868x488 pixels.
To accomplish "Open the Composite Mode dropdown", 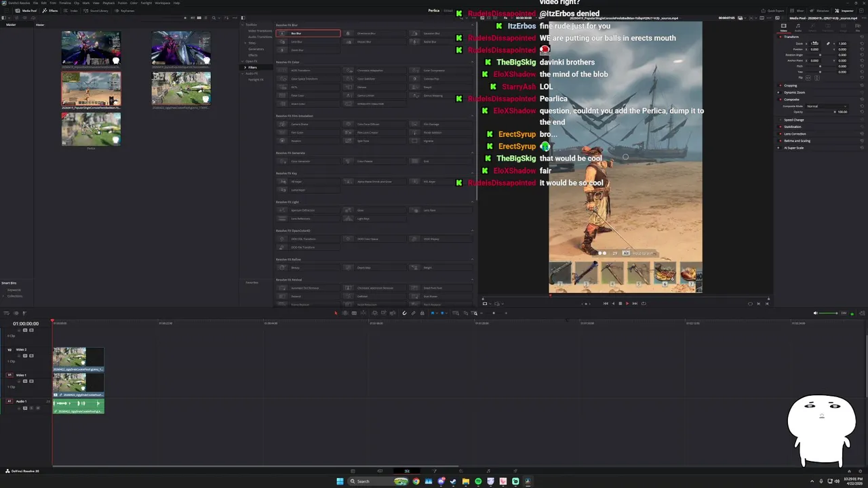I will 827,106.
